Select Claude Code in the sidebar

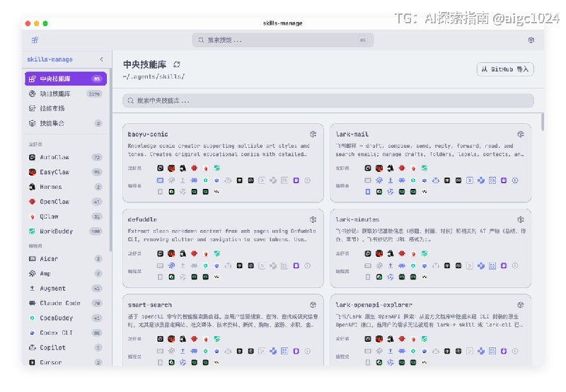pyautogui.click(x=66, y=304)
